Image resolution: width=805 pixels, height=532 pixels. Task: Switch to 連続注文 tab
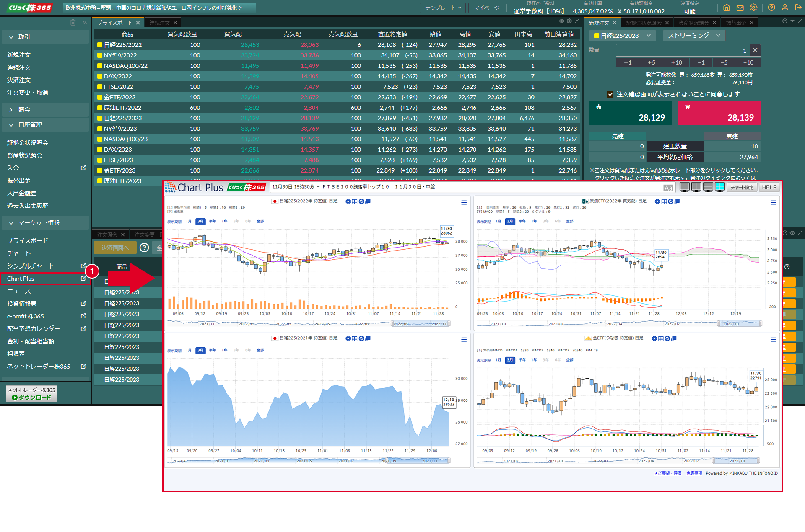click(160, 23)
